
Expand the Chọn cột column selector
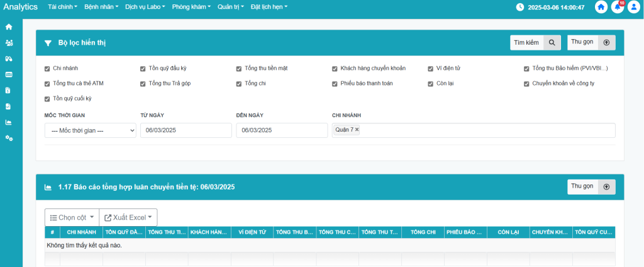pyautogui.click(x=72, y=218)
